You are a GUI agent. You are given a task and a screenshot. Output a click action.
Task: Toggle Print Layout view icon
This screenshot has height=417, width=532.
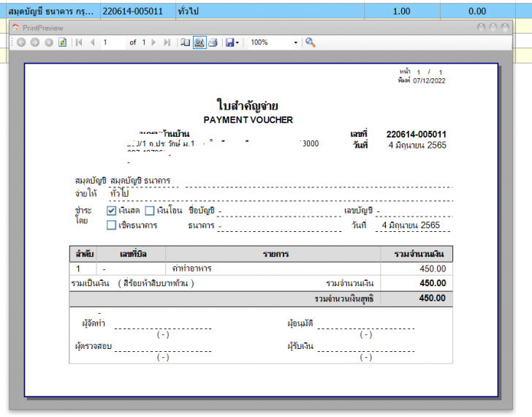point(199,42)
